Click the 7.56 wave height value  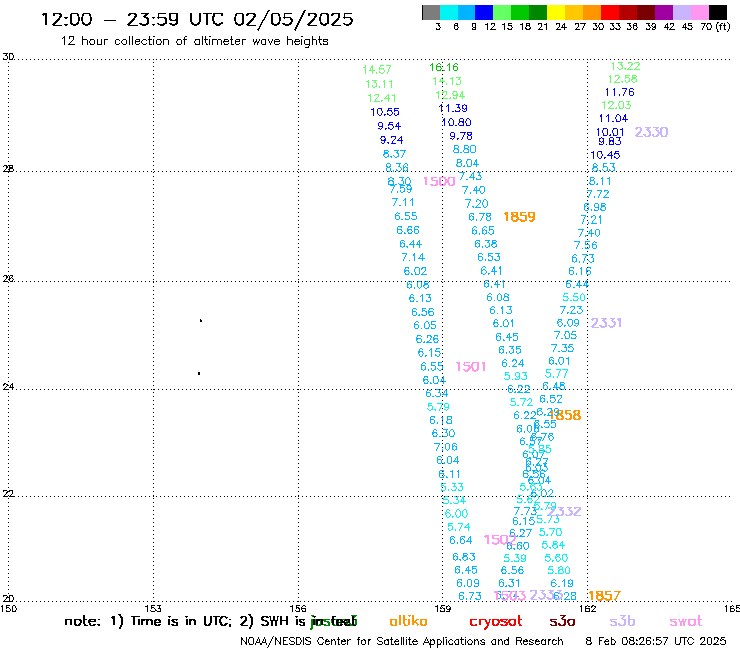point(586,245)
